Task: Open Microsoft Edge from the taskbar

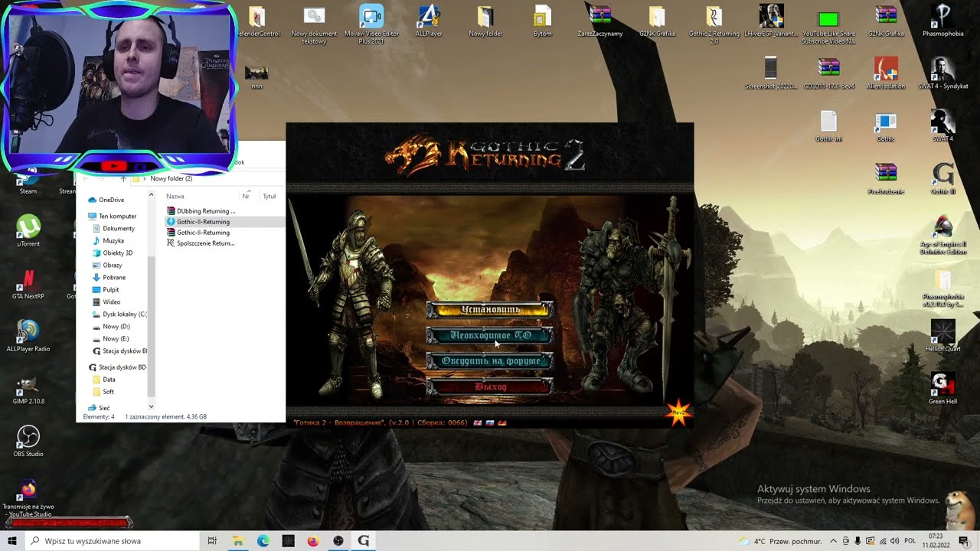Action: (x=263, y=541)
